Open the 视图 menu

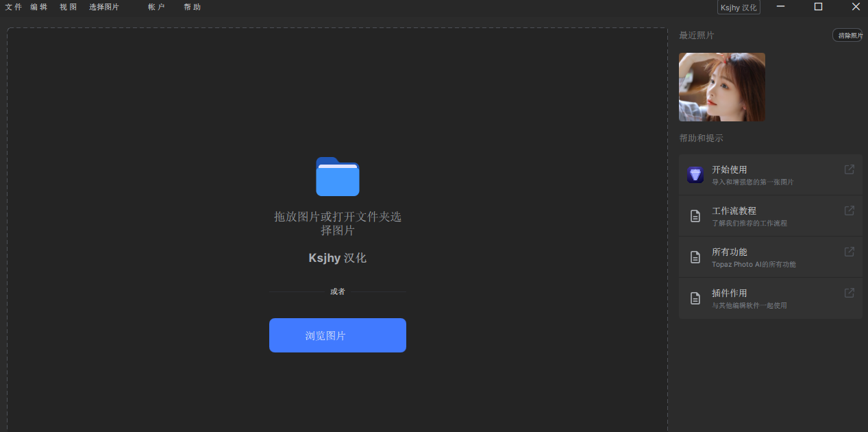click(x=68, y=7)
